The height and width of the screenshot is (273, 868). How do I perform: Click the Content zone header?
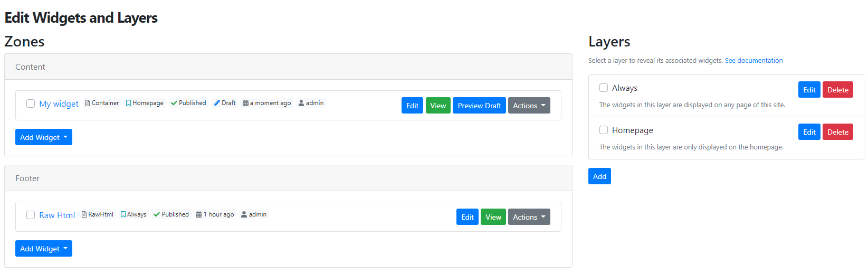288,67
